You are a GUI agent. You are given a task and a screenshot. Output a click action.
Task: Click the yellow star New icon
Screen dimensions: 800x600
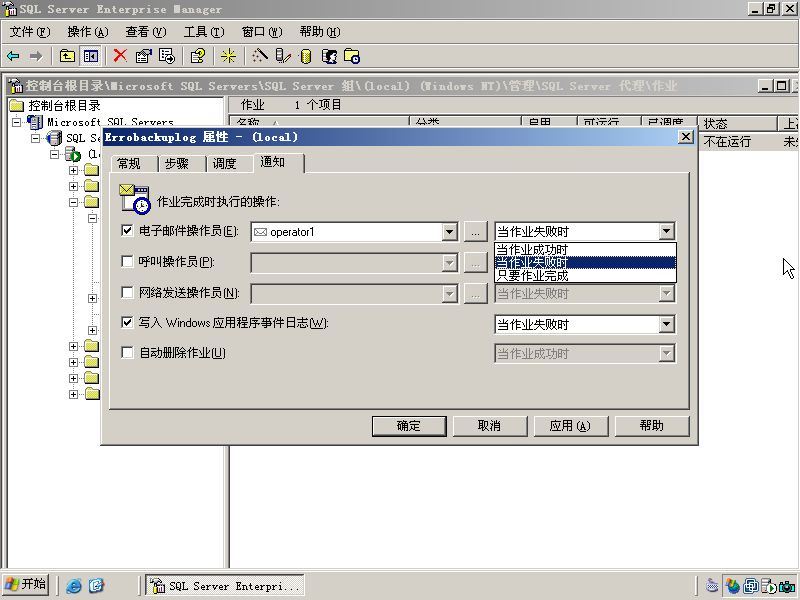tap(228, 56)
